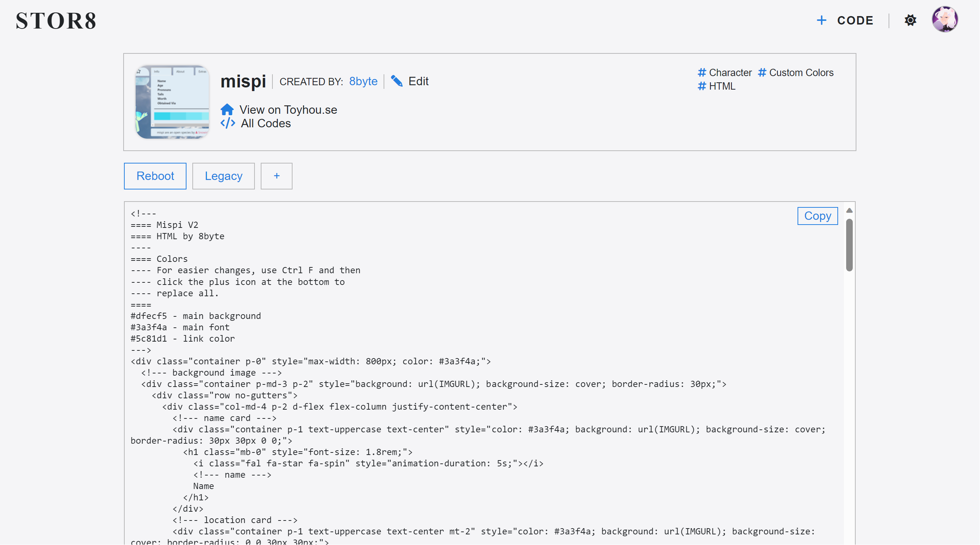Click the plus icon to add new code
This screenshot has width=980, height=545.
pyautogui.click(x=276, y=176)
